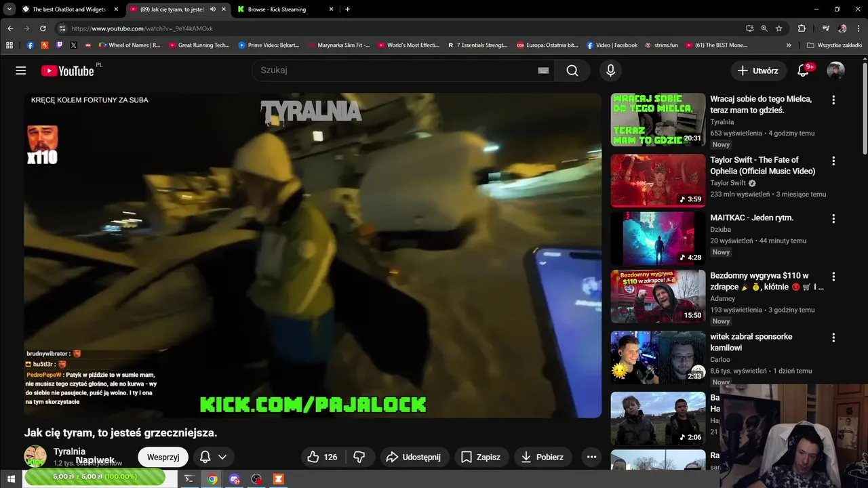Open options for witek zabrał sponsorke video
This screenshot has height=488, width=868.
click(833, 338)
